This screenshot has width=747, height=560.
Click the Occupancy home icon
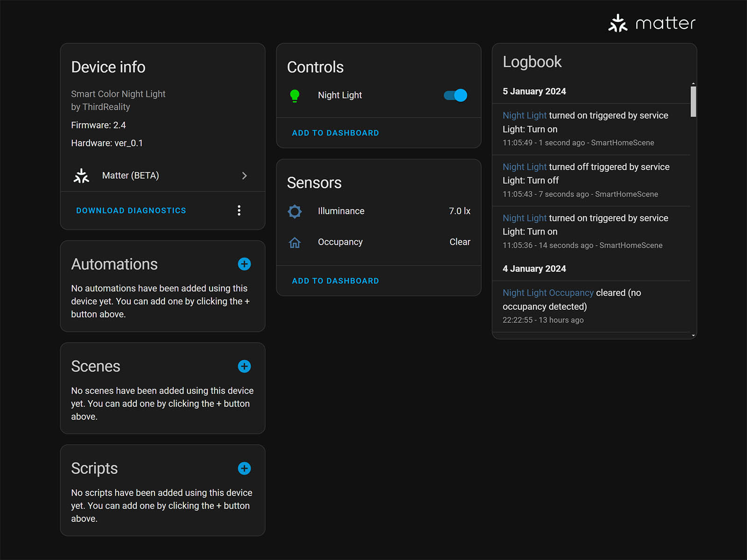[295, 243]
